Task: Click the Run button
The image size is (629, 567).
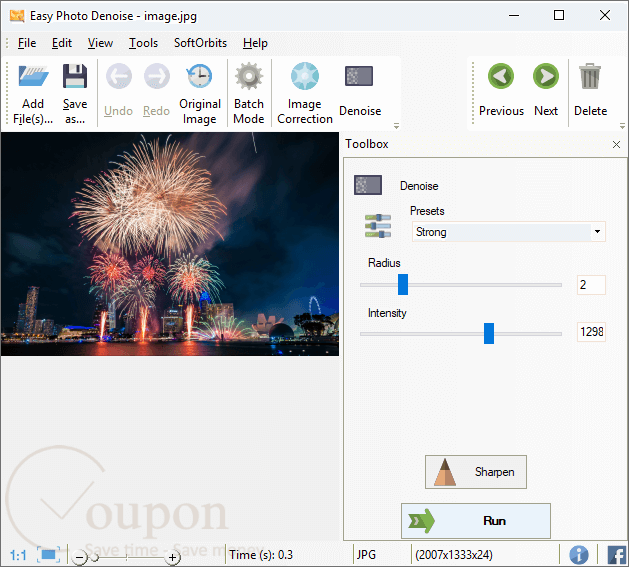Action: pyautogui.click(x=476, y=521)
